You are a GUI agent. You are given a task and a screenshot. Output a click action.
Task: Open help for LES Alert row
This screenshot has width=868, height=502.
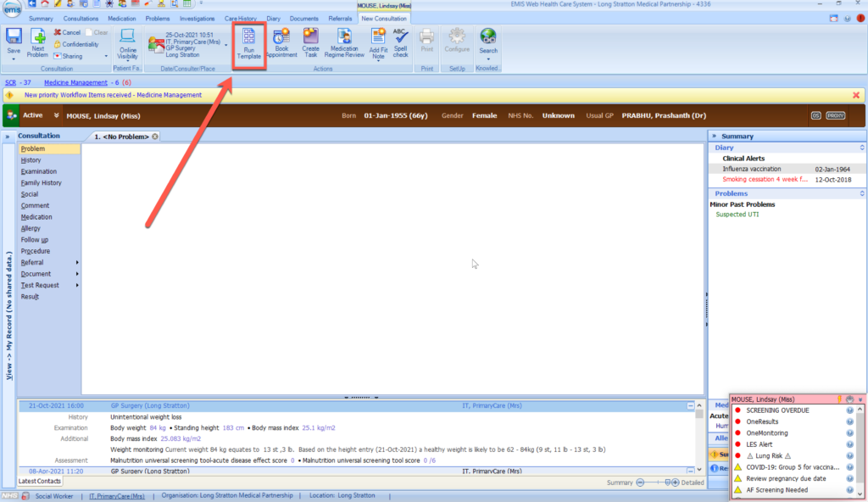pos(849,444)
